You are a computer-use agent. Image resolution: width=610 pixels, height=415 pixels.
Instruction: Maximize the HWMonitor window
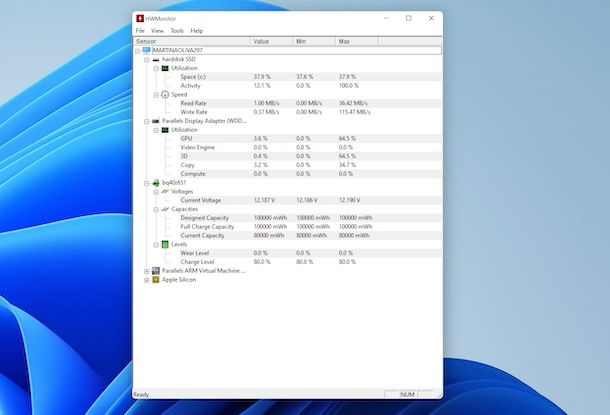tap(409, 18)
